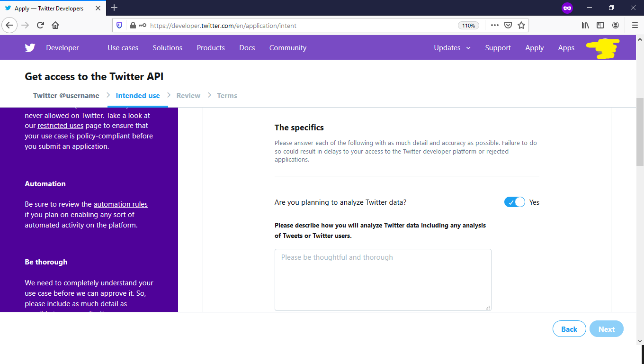The height and width of the screenshot is (364, 644).
Task: Bookmark this page with the star
Action: tap(521, 25)
